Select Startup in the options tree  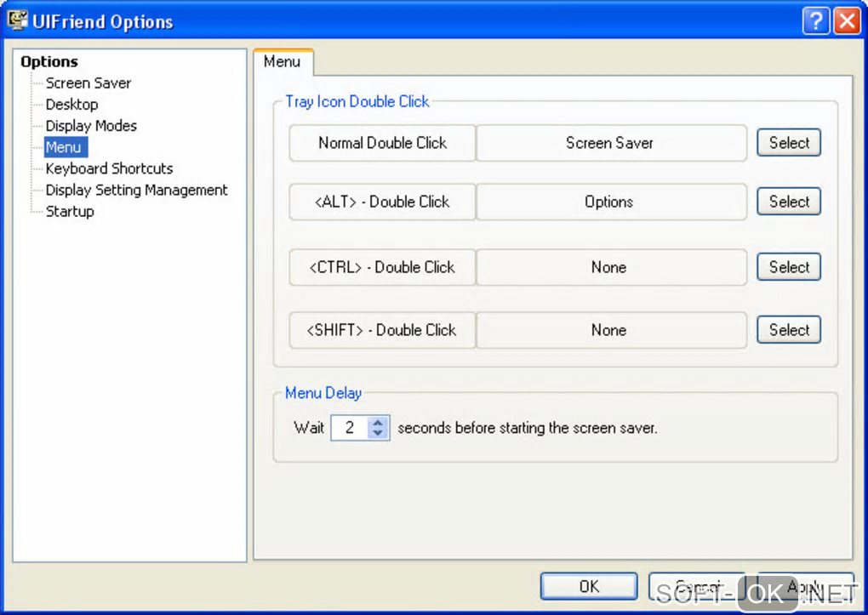coord(70,212)
